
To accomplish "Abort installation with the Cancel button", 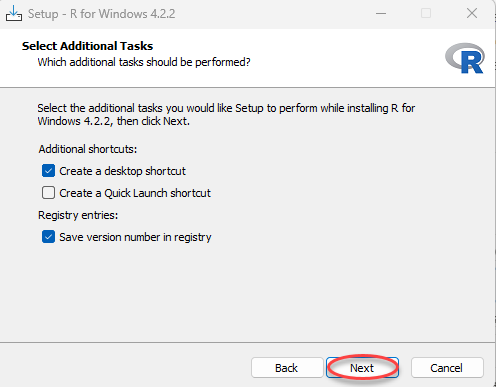I will coord(447,368).
